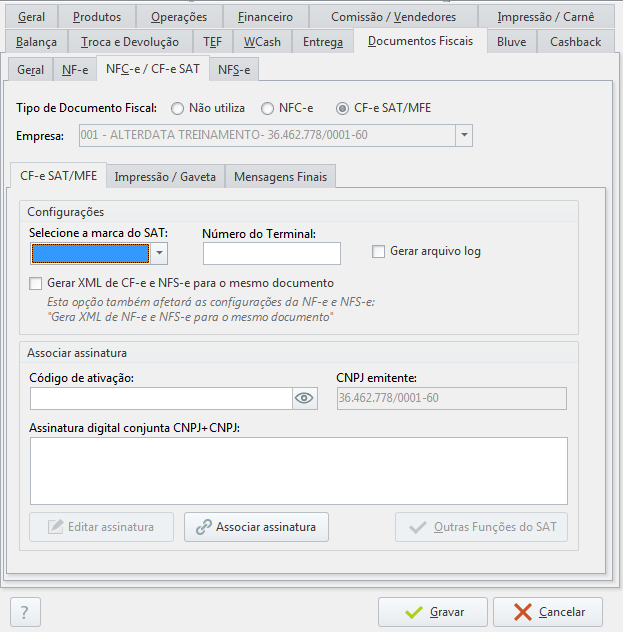Select the NFC-e / CF-e SAT sub-tab

coord(153,69)
